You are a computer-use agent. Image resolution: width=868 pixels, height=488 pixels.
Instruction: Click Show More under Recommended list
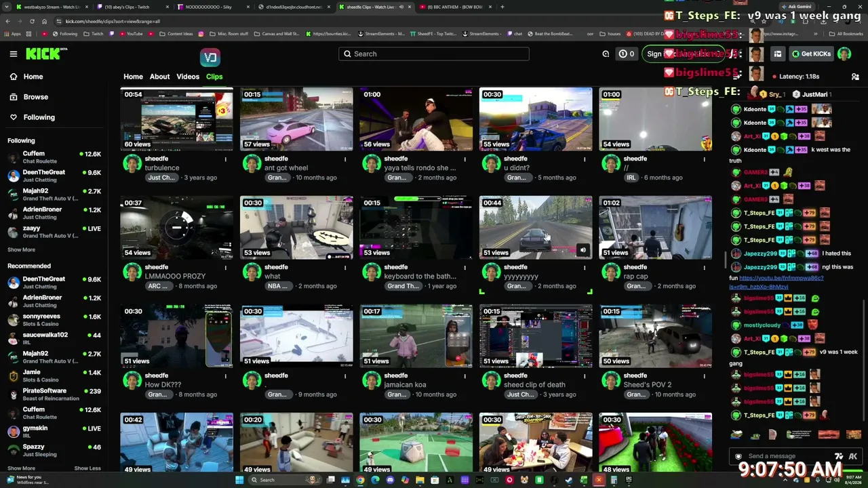21,468
